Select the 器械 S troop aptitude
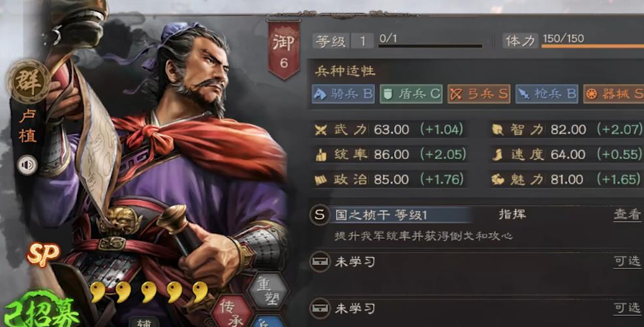 tap(613, 94)
